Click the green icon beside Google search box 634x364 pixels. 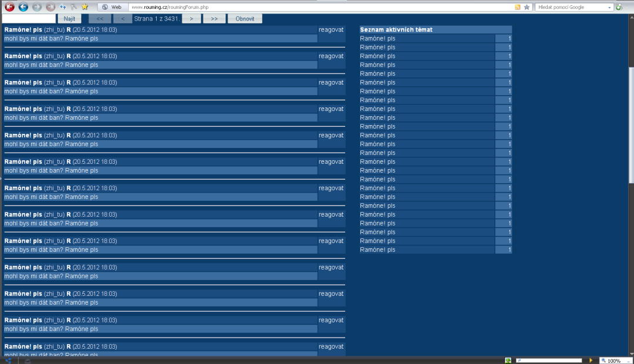(x=619, y=7)
